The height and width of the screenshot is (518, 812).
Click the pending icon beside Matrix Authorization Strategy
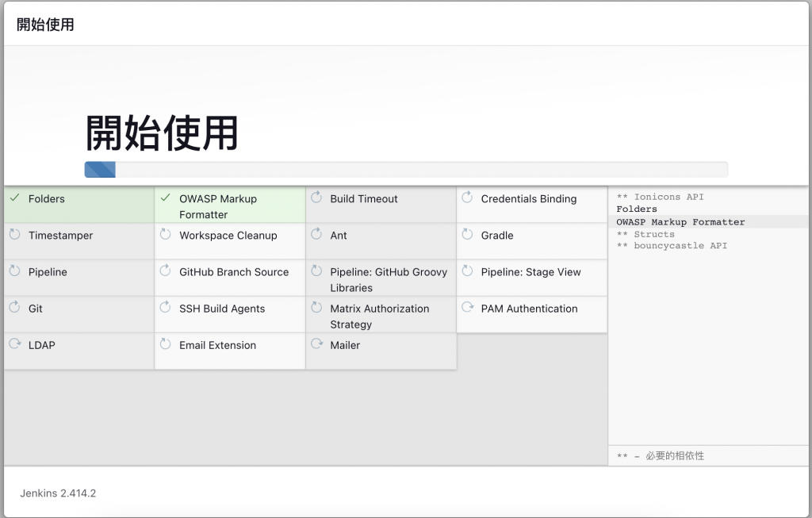click(316, 307)
